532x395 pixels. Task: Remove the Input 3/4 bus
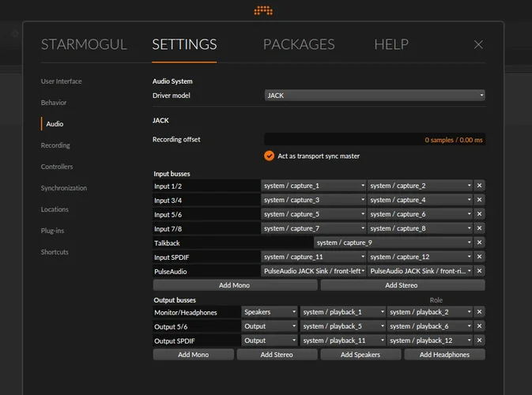pos(480,200)
